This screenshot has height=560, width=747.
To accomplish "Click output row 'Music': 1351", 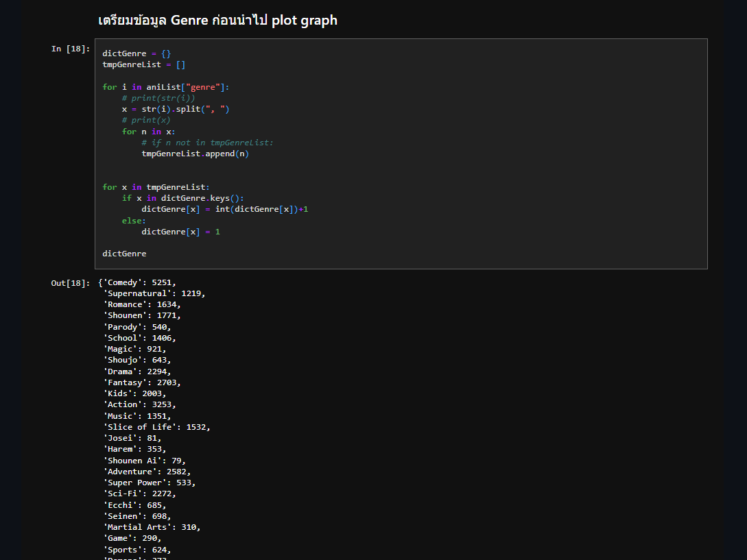I will [x=137, y=416].
